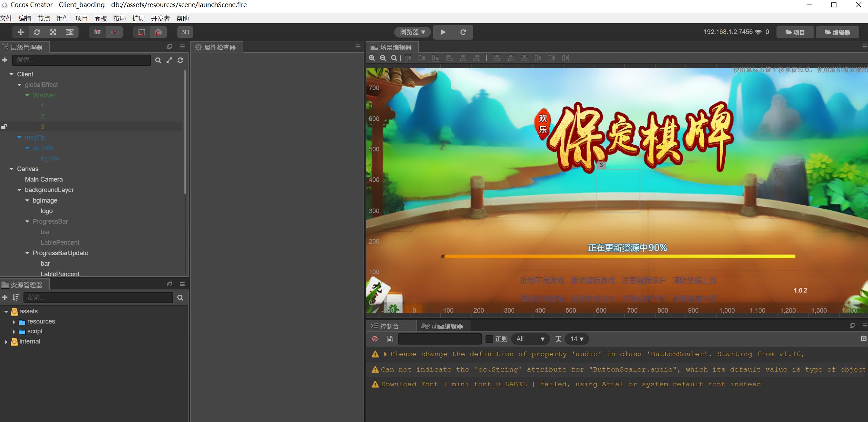868x422 pixels.
Task: Expand the script folder
Action: (14, 332)
